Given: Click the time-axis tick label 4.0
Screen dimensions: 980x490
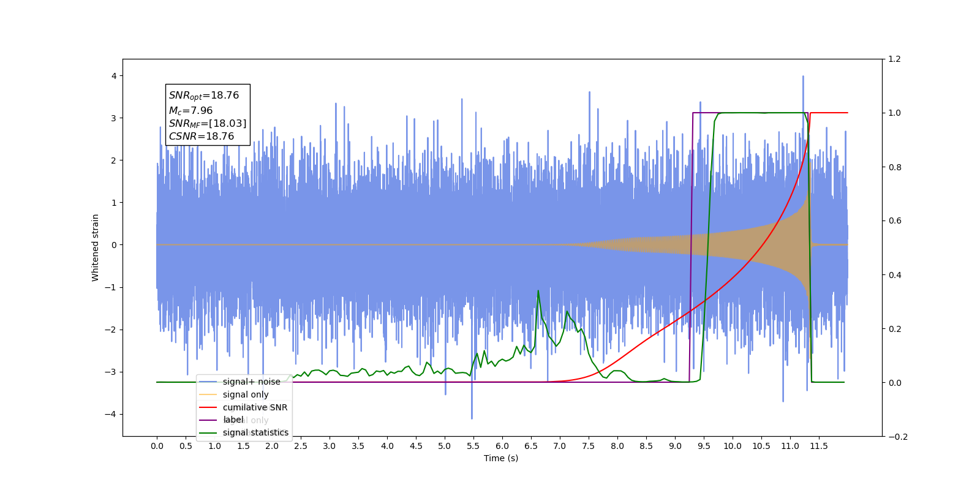Looking at the screenshot, I should click(x=387, y=446).
